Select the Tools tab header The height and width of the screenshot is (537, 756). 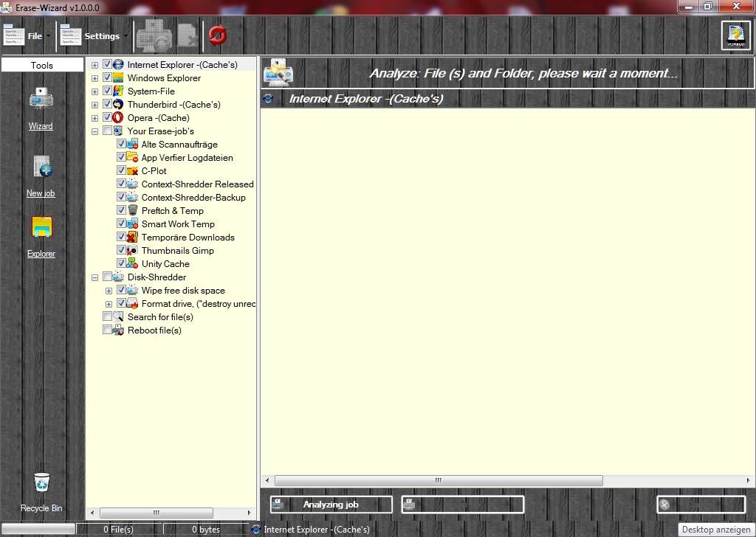(42, 65)
